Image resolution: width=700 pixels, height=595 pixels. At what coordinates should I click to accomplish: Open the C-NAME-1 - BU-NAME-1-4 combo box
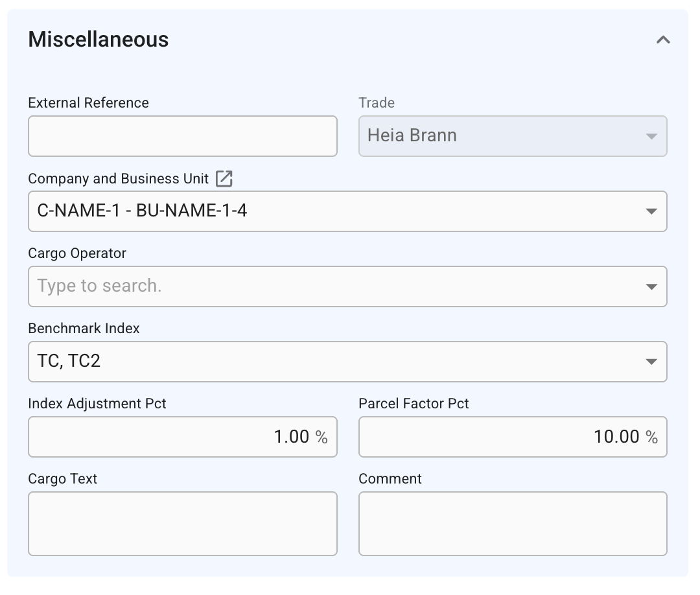tap(324, 211)
